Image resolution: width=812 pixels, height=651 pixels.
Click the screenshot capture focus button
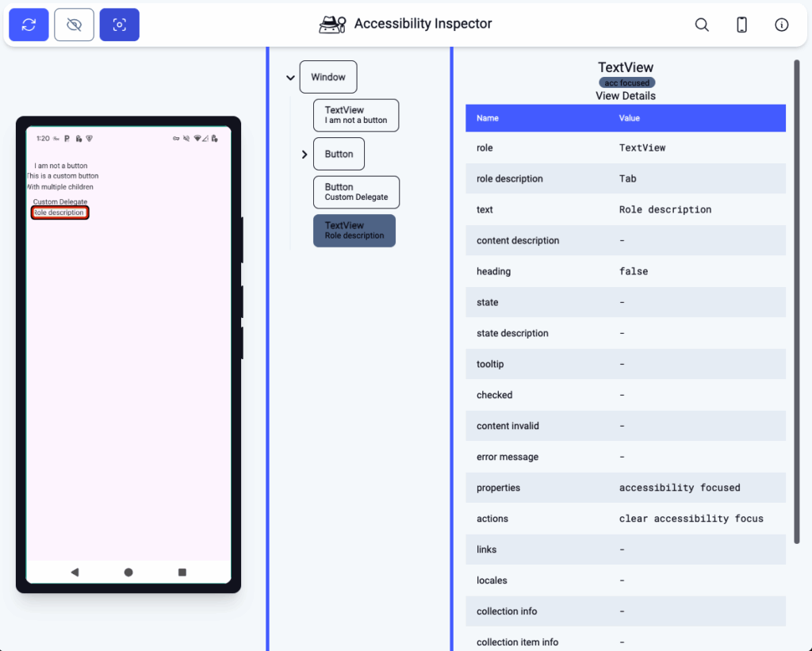(120, 25)
